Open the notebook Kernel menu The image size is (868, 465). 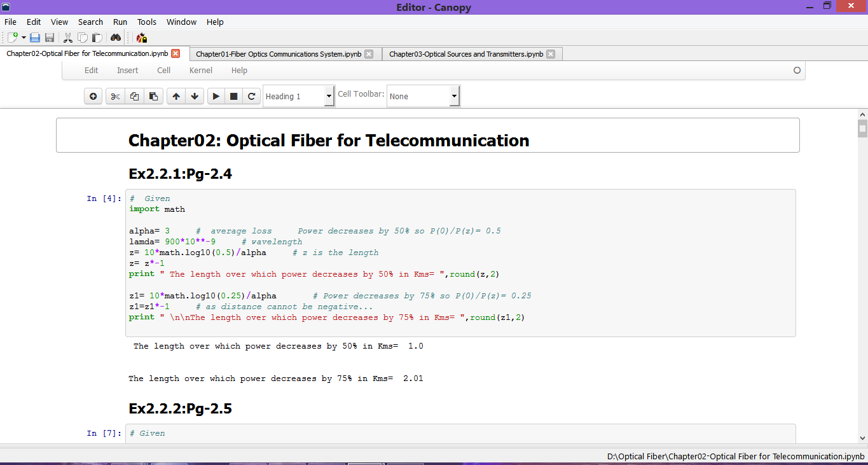201,71
